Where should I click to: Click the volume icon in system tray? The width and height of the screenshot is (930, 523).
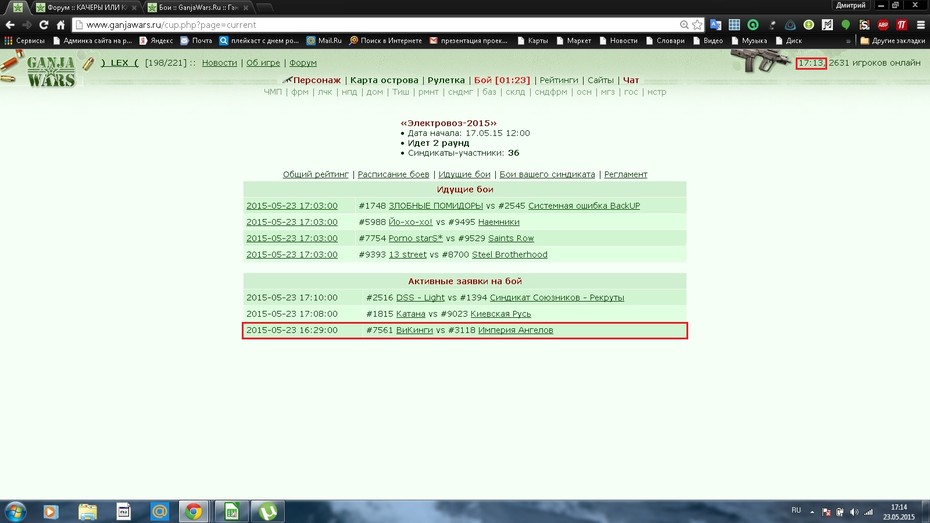click(854, 512)
